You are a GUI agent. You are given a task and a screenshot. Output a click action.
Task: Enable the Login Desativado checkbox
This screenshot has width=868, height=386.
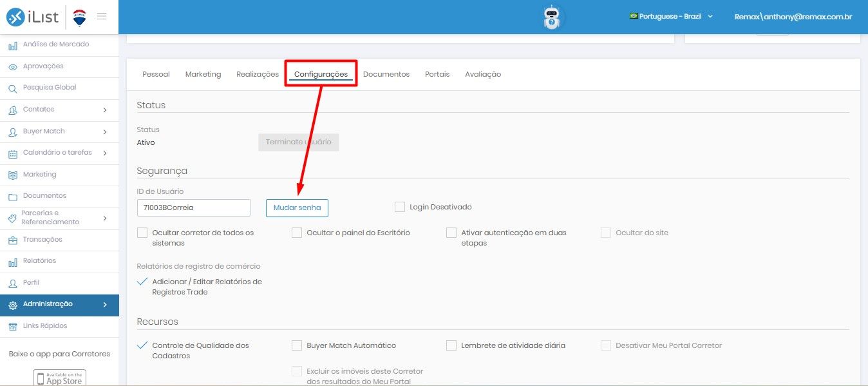point(400,207)
